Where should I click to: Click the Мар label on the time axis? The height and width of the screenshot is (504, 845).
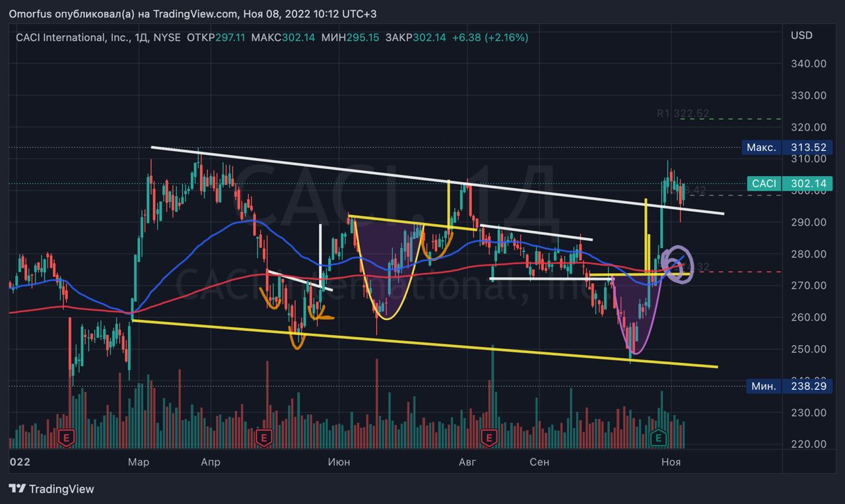pos(139,462)
